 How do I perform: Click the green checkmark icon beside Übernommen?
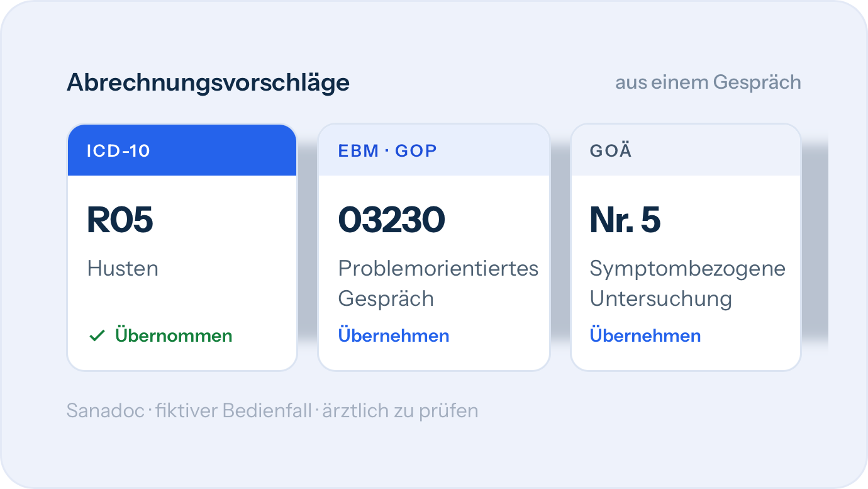click(97, 336)
